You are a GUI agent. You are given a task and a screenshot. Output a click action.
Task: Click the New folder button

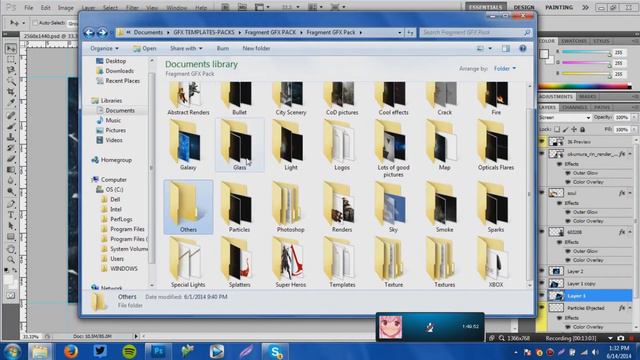(x=256, y=48)
